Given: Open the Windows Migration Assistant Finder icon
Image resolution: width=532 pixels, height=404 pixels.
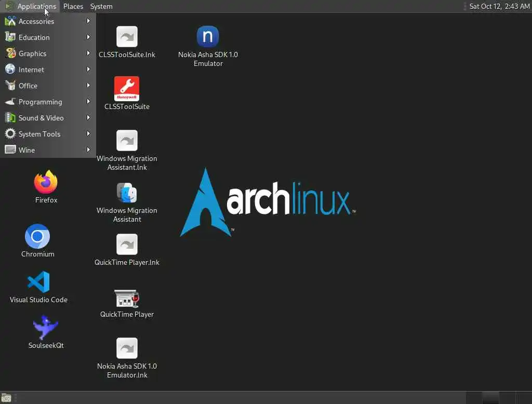Looking at the screenshot, I should pos(127,193).
